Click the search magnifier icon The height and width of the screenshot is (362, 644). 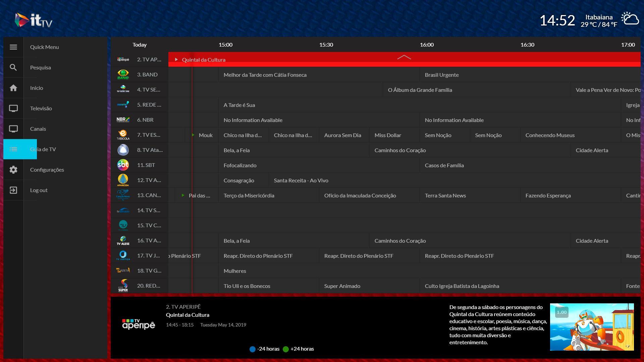[13, 67]
